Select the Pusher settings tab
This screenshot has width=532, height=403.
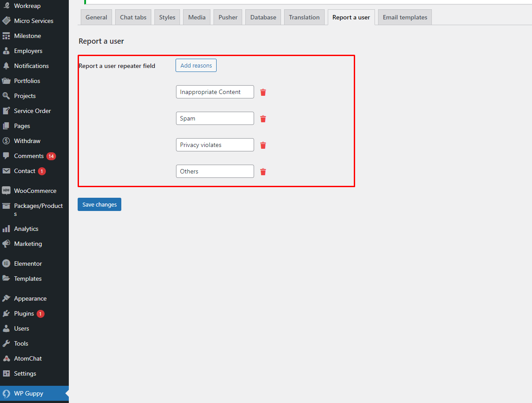coord(228,17)
